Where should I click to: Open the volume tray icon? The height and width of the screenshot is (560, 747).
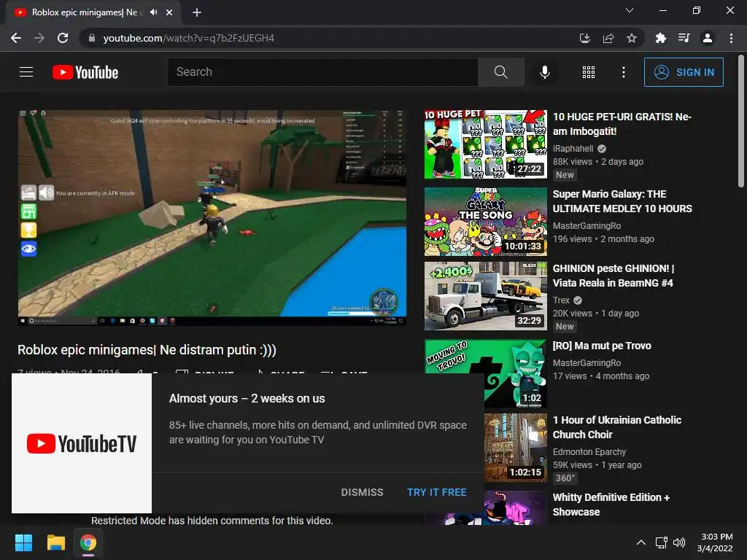(x=679, y=542)
